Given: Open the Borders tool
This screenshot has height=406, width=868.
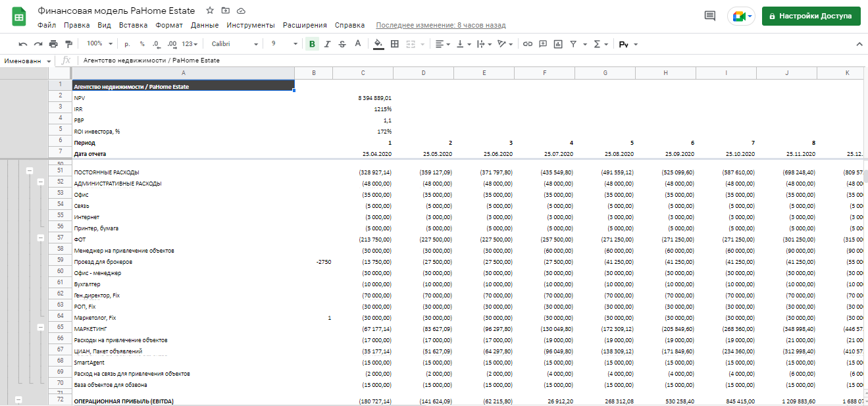Looking at the screenshot, I should (395, 44).
